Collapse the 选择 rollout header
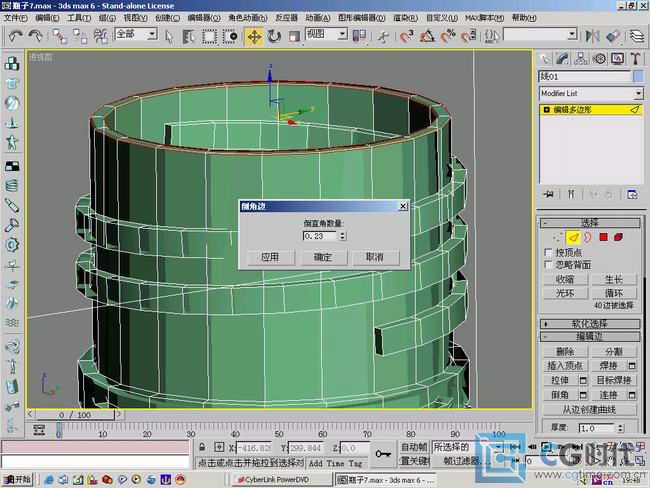Viewport: 650px width, 488px height. pos(590,223)
